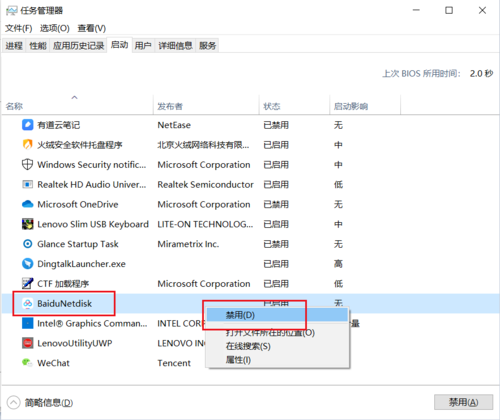Open the 选项(O) menu
Viewport: 500px width, 420px height.
pyautogui.click(x=55, y=28)
